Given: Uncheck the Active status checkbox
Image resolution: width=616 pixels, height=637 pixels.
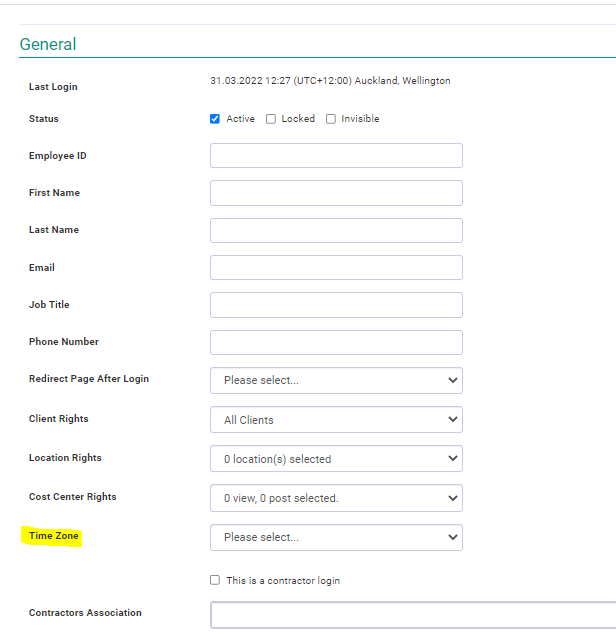Looking at the screenshot, I should click(x=215, y=119).
